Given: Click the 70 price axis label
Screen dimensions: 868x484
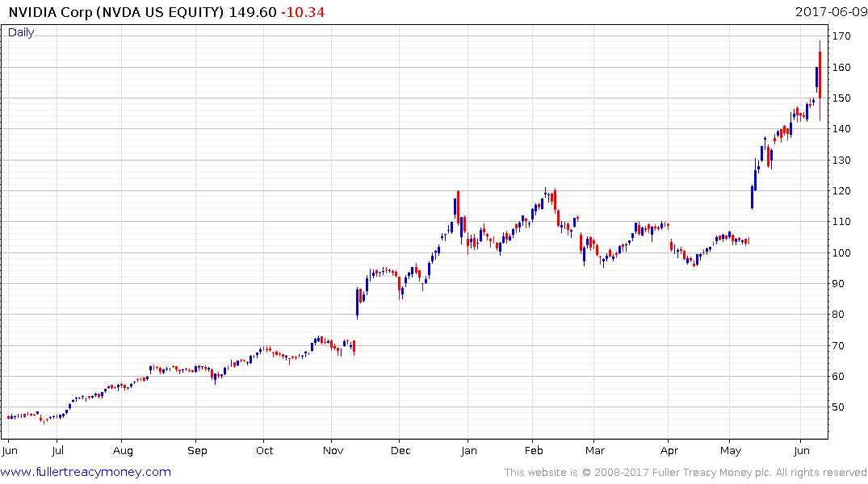Looking at the screenshot, I should point(838,346).
